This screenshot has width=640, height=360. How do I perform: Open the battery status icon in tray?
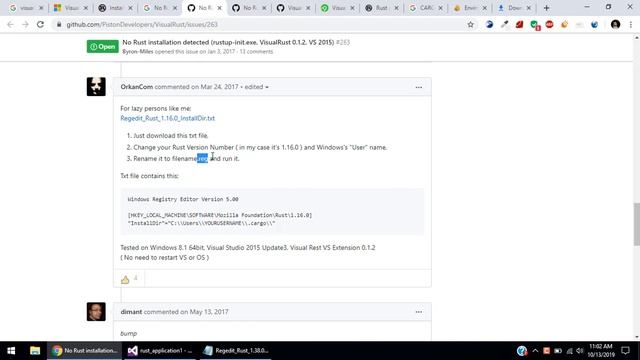coord(558,351)
